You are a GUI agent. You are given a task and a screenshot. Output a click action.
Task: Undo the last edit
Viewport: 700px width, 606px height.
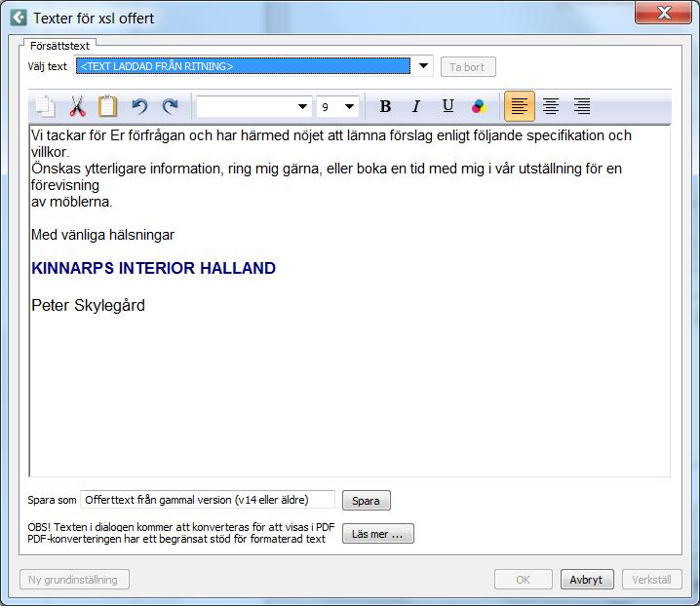[139, 106]
